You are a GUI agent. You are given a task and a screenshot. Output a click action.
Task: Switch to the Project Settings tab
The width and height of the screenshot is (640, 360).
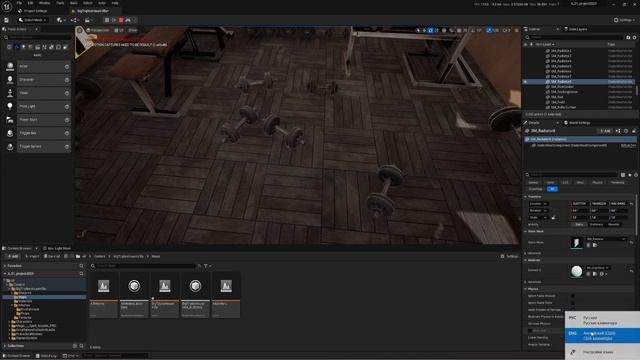(x=33, y=11)
